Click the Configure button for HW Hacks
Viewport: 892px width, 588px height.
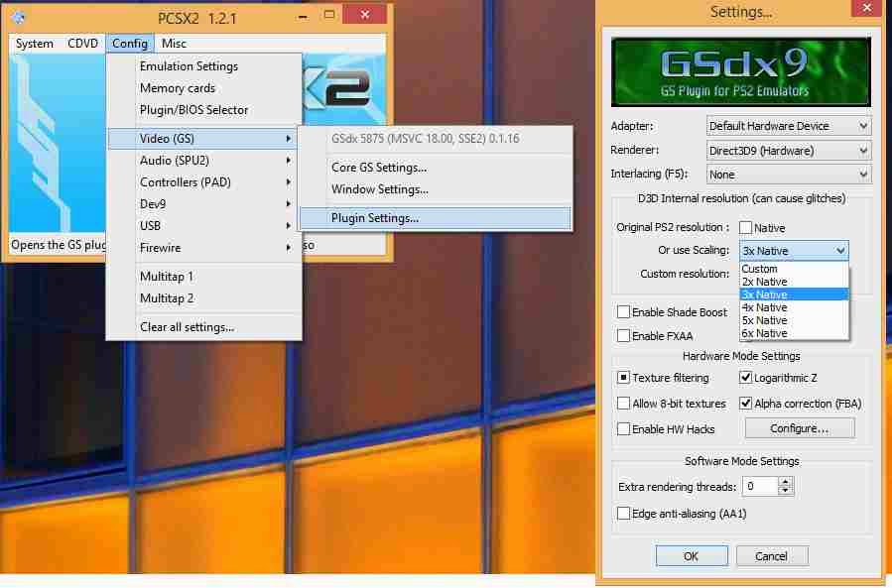(x=800, y=427)
